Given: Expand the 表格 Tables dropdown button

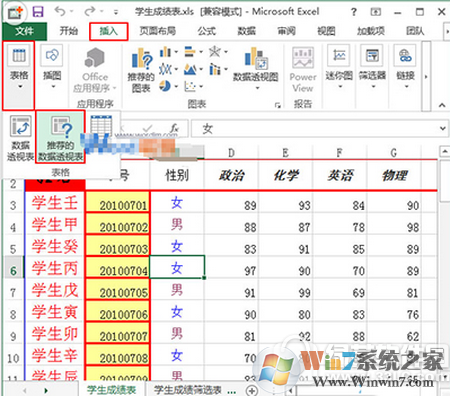Looking at the screenshot, I should pyautogui.click(x=19, y=76).
